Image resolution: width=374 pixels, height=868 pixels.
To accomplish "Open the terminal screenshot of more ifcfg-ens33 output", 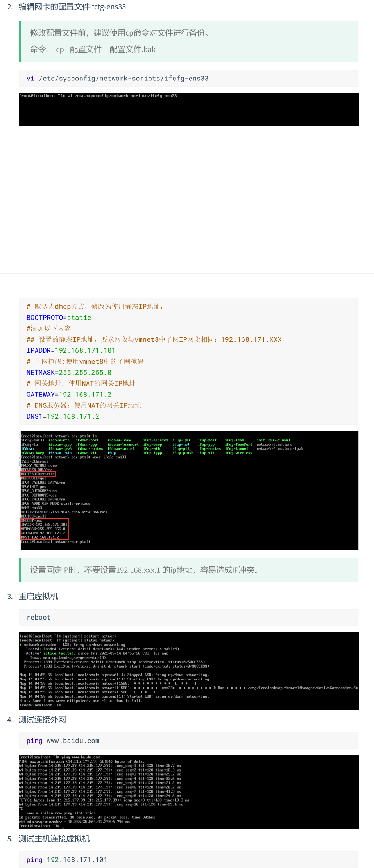I will [188, 491].
